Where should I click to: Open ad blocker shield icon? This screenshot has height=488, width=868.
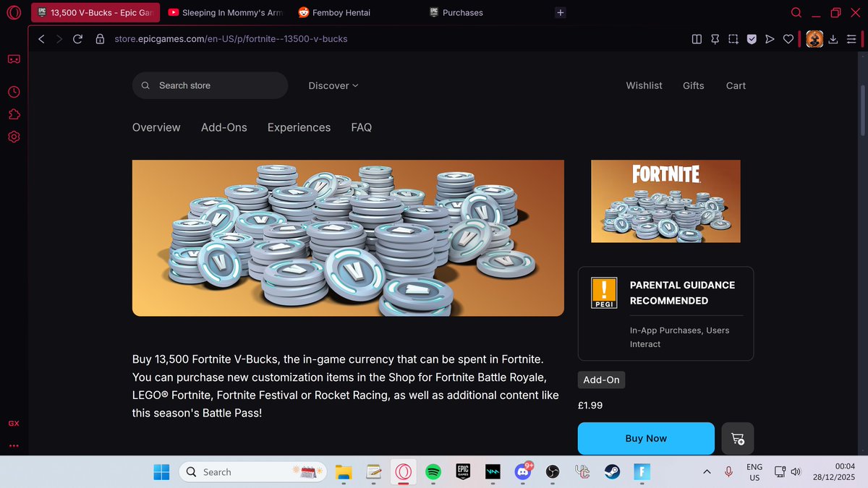(x=752, y=39)
